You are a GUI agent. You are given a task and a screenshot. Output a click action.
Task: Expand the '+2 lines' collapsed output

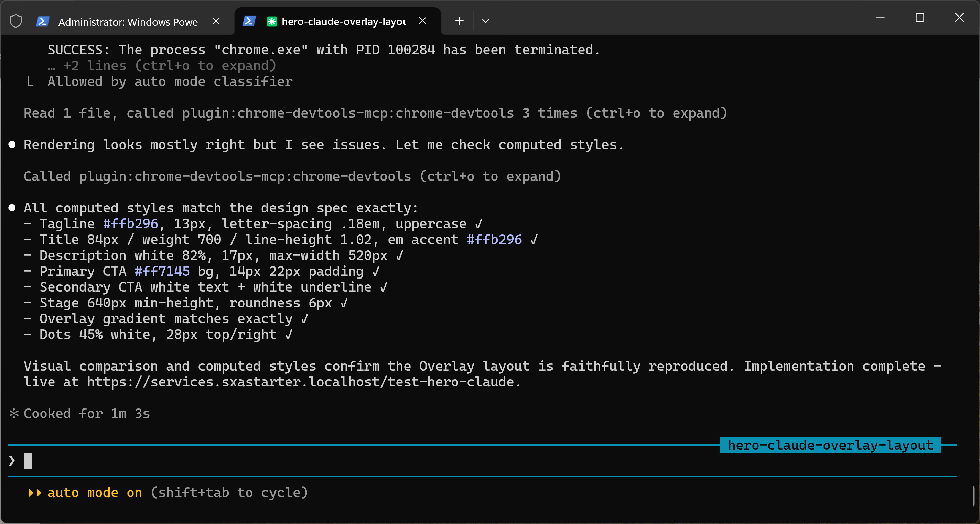162,66
